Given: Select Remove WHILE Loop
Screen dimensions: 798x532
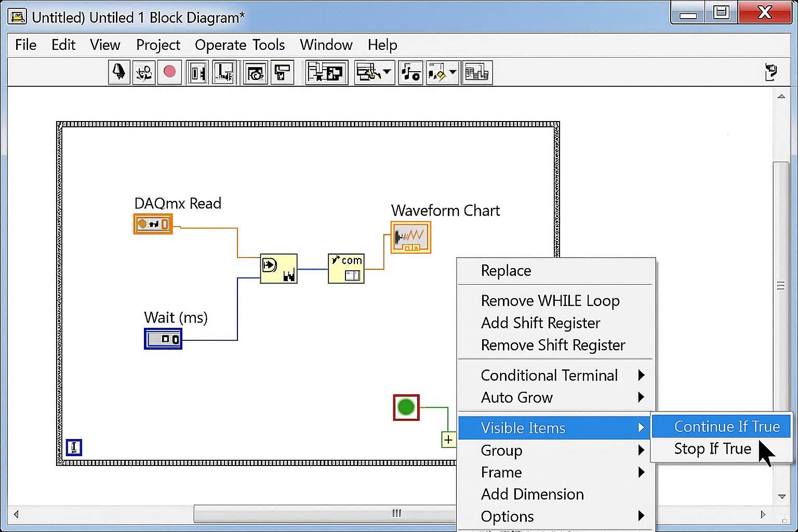Looking at the screenshot, I should pyautogui.click(x=550, y=300).
